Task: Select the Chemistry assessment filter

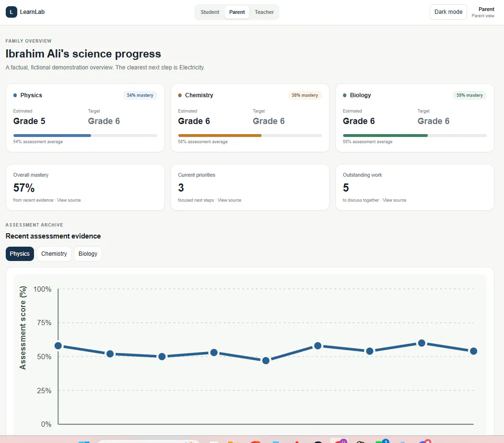Action: 54,254
